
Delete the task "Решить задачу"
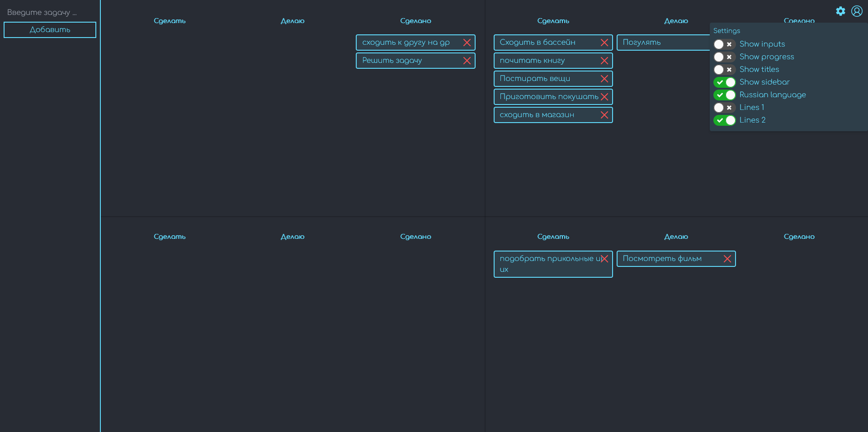(467, 60)
